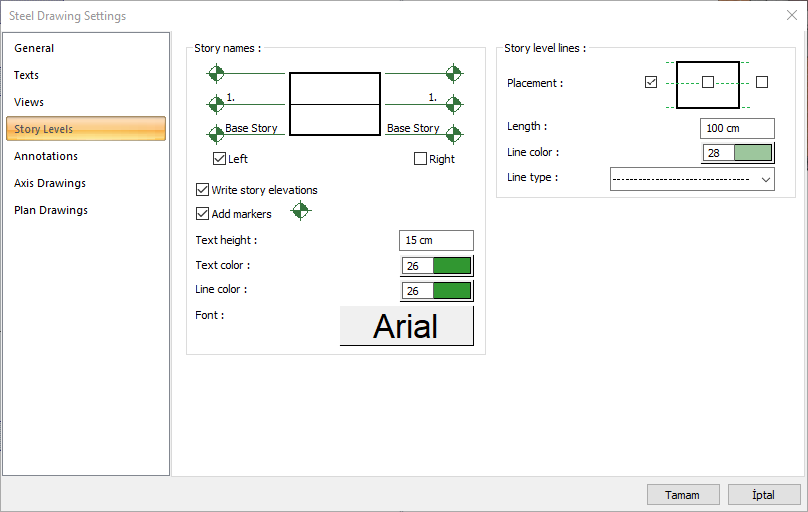808x512 pixels.
Task: Click the top-right story marker symbol
Action: click(x=454, y=73)
